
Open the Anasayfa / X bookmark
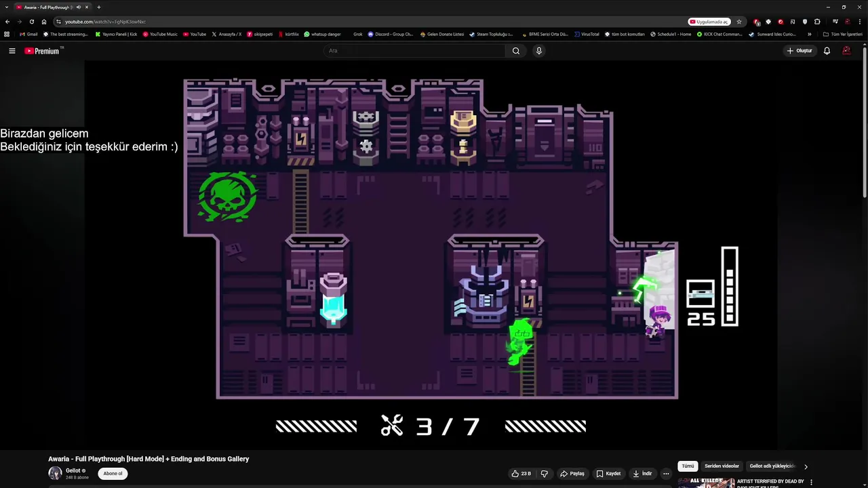(226, 34)
